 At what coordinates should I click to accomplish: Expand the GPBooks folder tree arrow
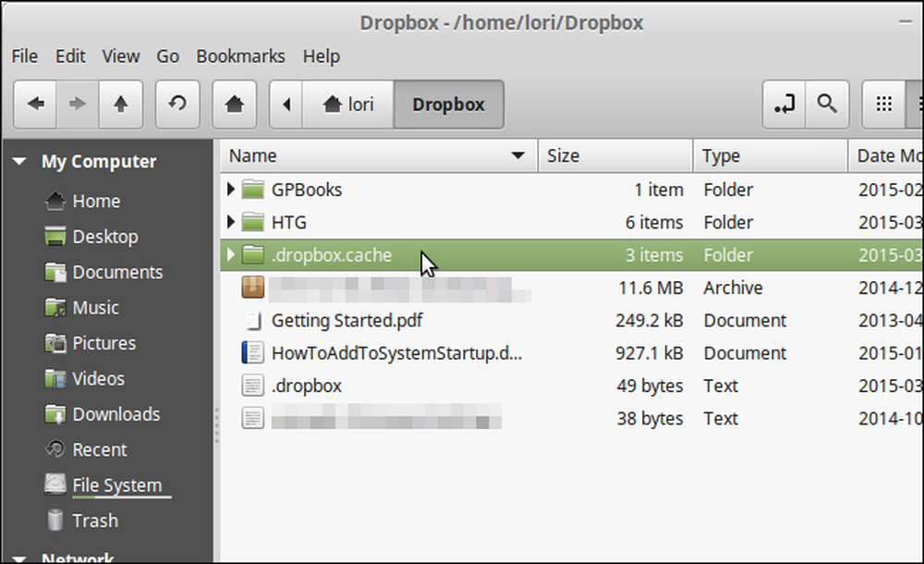(231, 190)
